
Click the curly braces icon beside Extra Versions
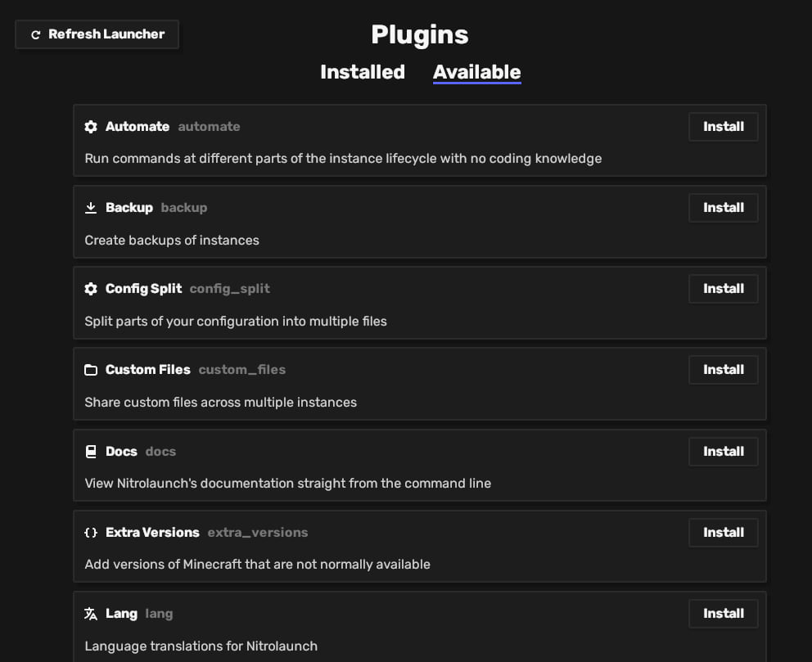[x=91, y=533]
